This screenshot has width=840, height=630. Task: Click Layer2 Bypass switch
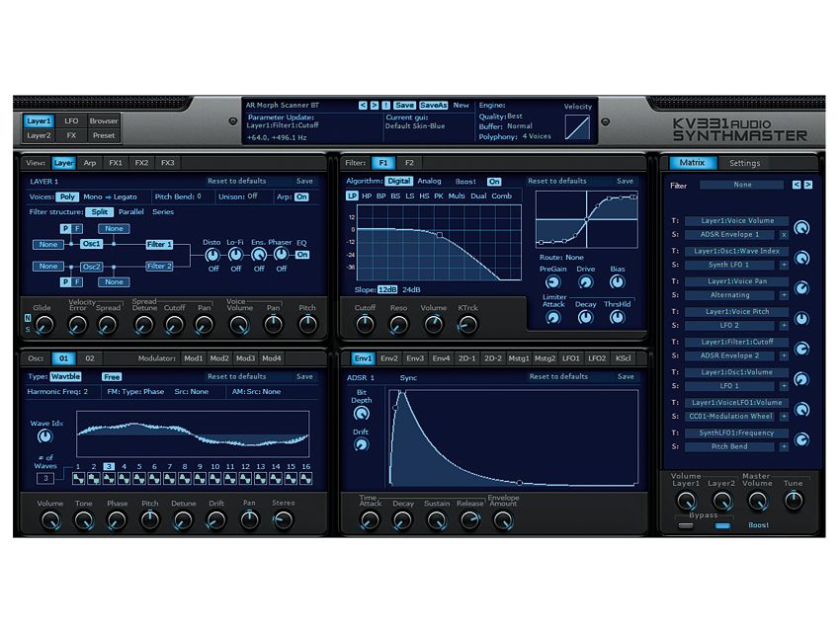pyautogui.click(x=722, y=525)
